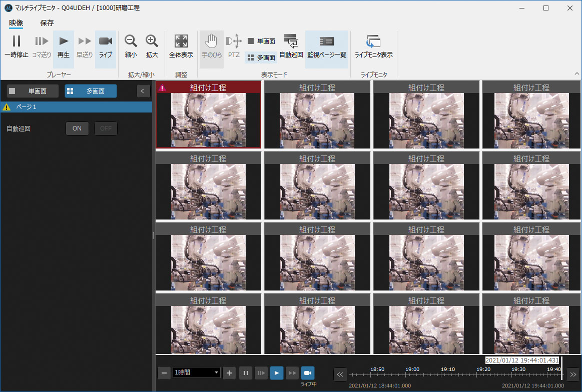Click the 拡大 zoom in magnifier
The width and height of the screenshot is (582, 392).
152,41
